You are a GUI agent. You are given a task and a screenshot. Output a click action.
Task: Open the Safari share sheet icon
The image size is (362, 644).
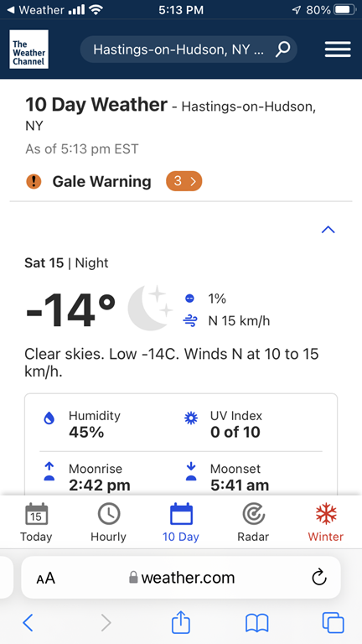tap(181, 623)
